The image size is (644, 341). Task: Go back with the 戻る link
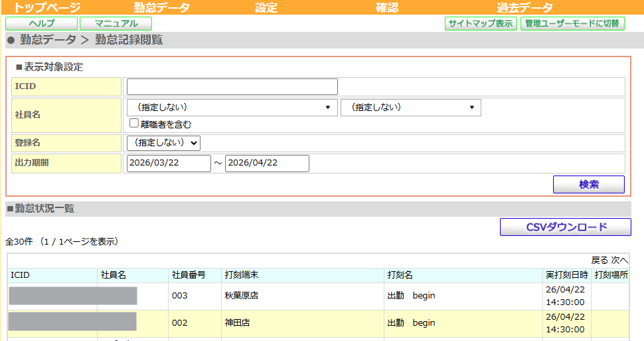[600, 261]
